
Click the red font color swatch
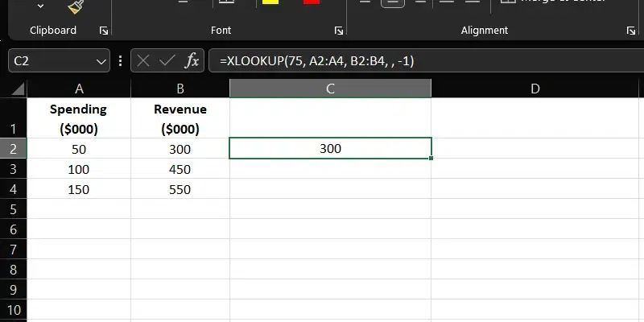312,2
